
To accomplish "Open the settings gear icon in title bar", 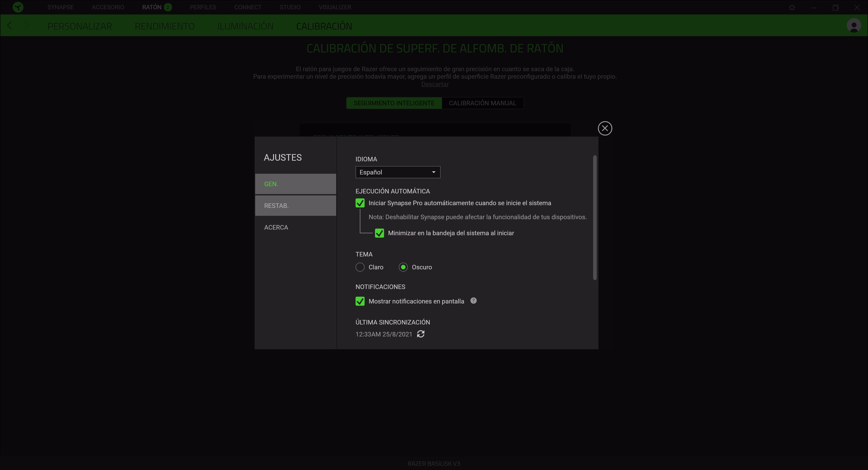I will [x=792, y=7].
